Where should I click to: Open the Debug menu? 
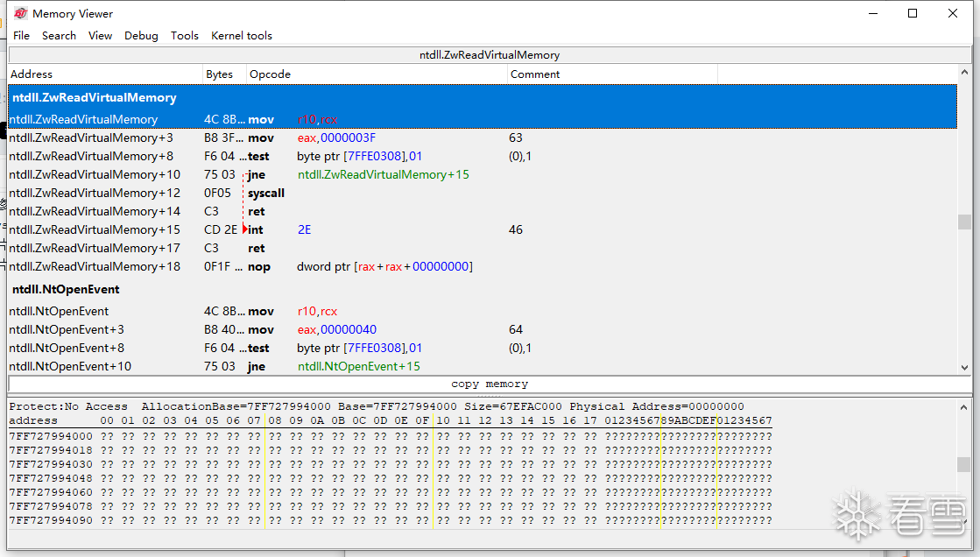pos(141,36)
